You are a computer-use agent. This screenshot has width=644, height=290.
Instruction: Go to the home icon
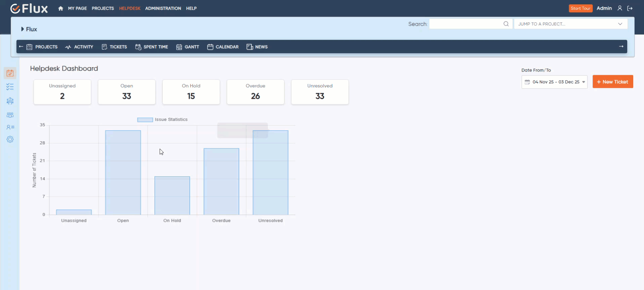pyautogui.click(x=61, y=8)
